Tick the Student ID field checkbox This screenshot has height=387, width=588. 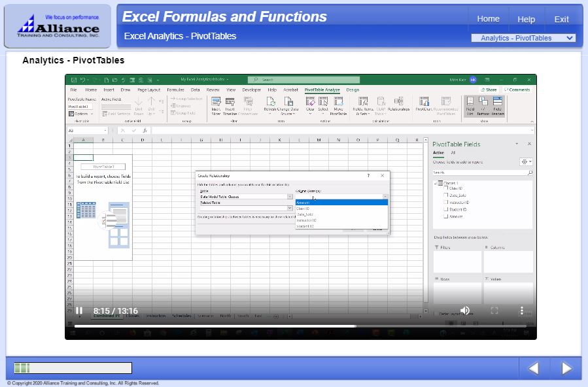(446, 209)
